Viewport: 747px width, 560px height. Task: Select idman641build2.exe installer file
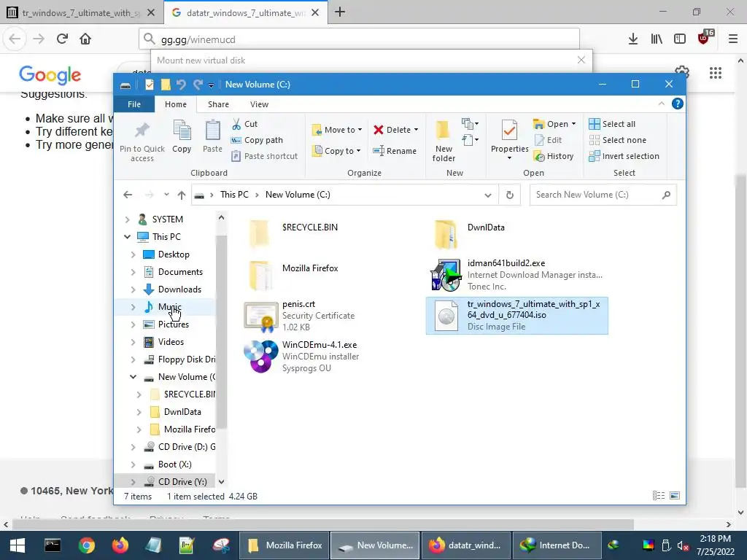(x=516, y=275)
